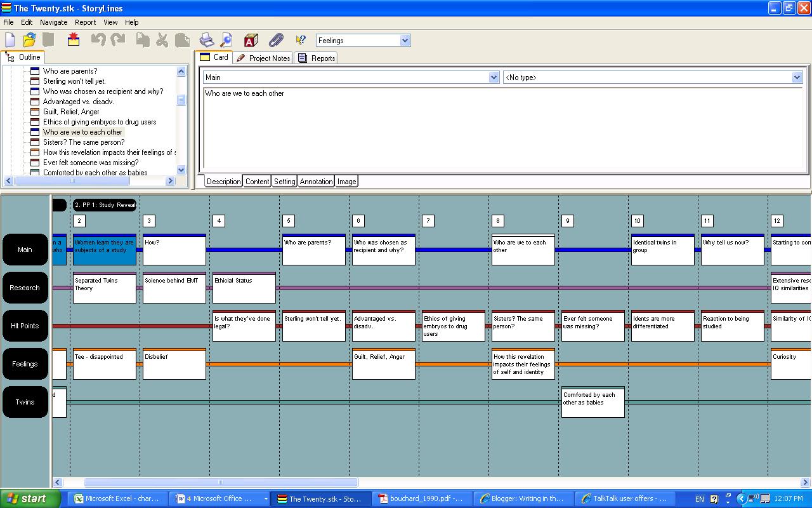This screenshot has width=812, height=508.
Task: Click the paperclip attachment icon
Action: (x=276, y=40)
